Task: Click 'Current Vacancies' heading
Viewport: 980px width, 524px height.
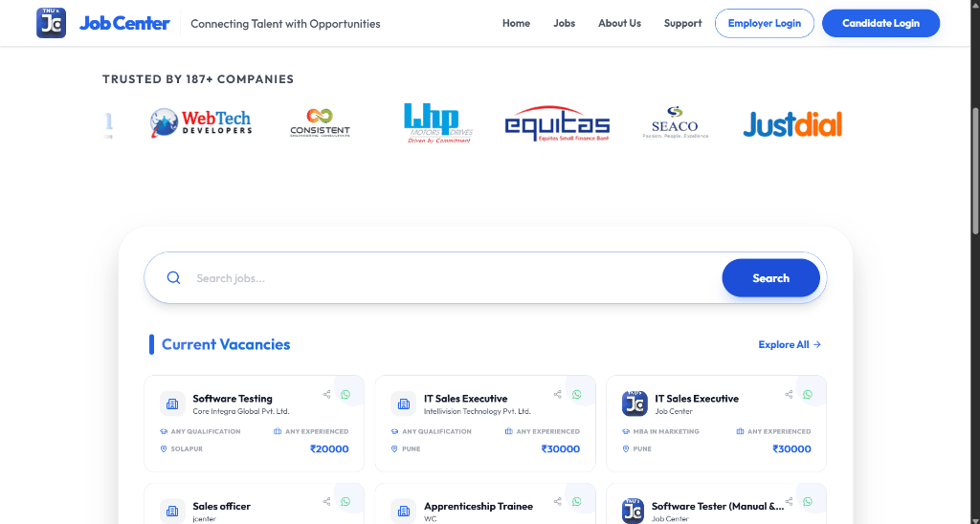Action: pos(226,344)
